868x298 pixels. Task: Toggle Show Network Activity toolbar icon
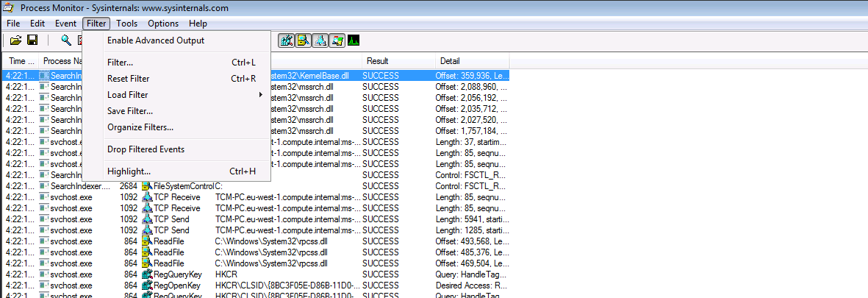click(x=320, y=40)
